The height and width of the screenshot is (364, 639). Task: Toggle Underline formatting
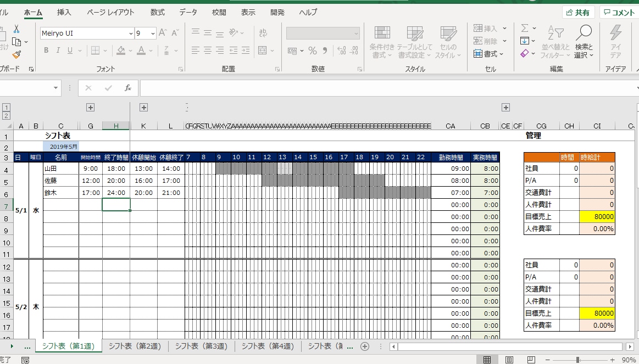(70, 51)
